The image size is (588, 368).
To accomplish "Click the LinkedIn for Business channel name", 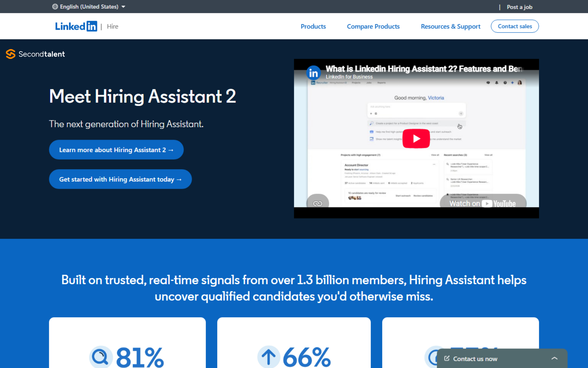I will point(349,77).
